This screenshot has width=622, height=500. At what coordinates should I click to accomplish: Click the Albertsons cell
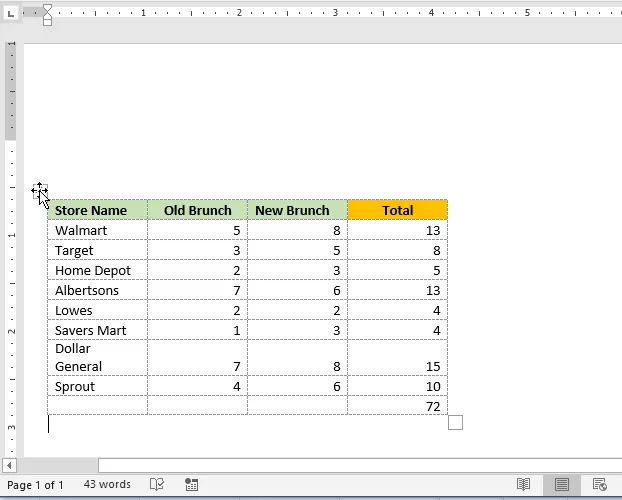pos(98,290)
